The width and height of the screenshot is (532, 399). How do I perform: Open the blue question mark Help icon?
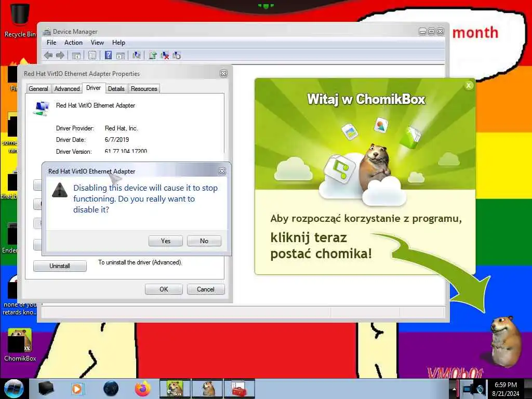tap(108, 55)
